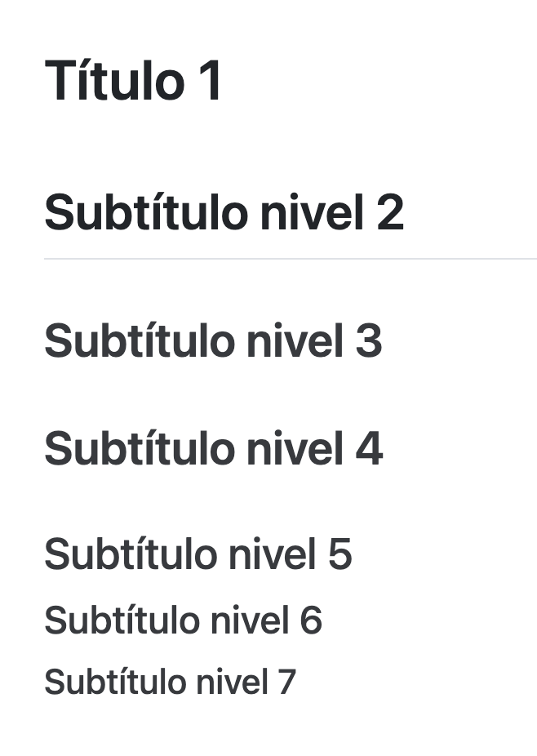Image resolution: width=537 pixels, height=756 pixels.
Task: Click the digit 3 in third heading
Action: click(369, 341)
